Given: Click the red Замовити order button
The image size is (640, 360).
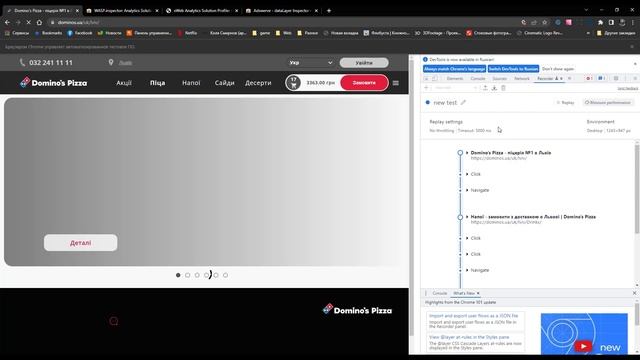Looking at the screenshot, I should [364, 82].
